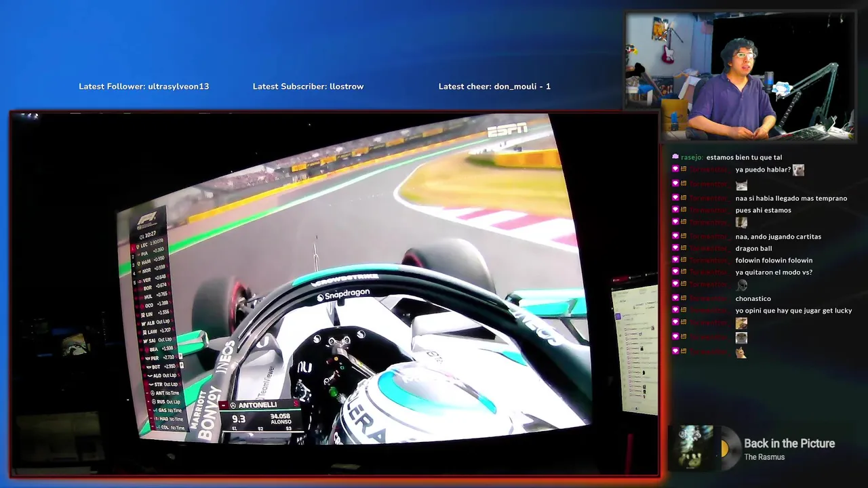The height and width of the screenshot is (488, 868).
Task: Click song title 'Back in the Picture'
Action: (789, 443)
